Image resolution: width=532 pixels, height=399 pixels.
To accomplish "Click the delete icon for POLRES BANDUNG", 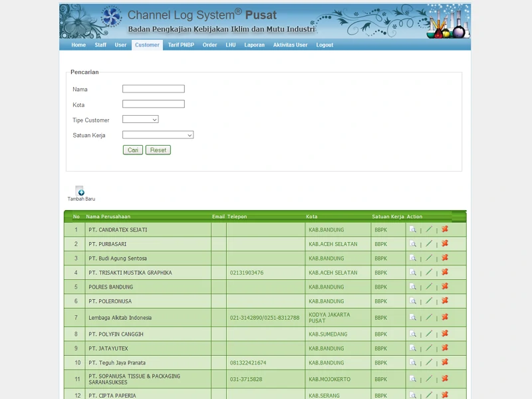I will click(x=445, y=287).
